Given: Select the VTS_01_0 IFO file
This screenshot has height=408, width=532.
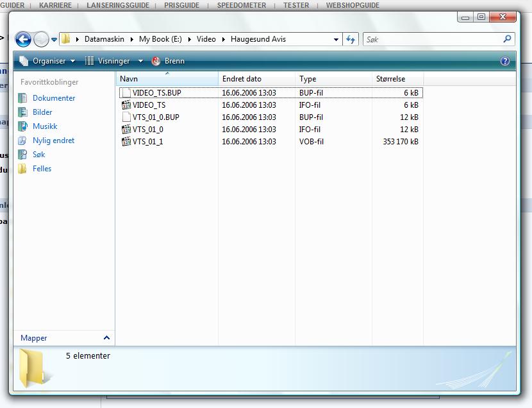Looking at the screenshot, I should pyautogui.click(x=271, y=130).
